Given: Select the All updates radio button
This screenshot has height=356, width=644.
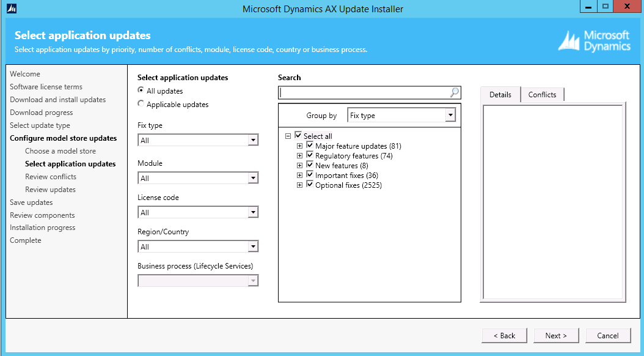Looking at the screenshot, I should tap(141, 91).
